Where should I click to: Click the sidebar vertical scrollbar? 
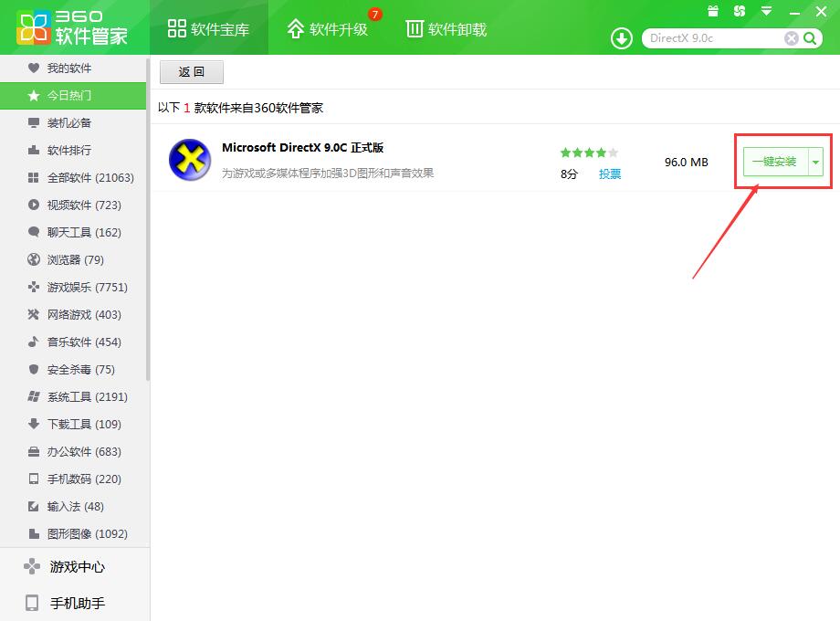pos(148,220)
